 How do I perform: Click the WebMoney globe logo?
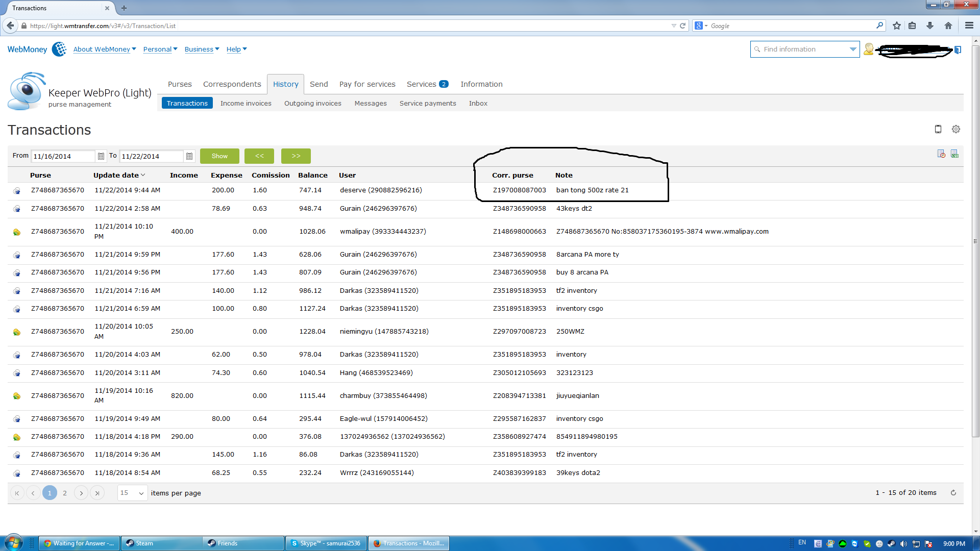point(59,49)
